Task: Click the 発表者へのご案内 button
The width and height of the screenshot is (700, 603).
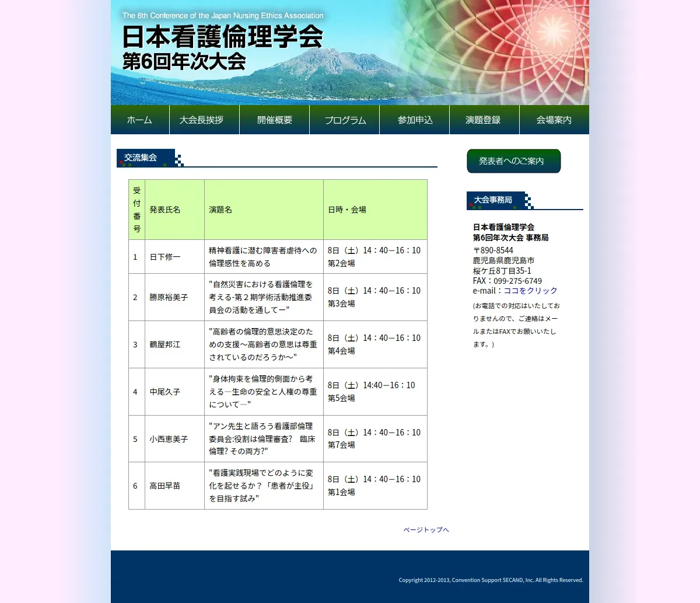Action: (x=513, y=161)
